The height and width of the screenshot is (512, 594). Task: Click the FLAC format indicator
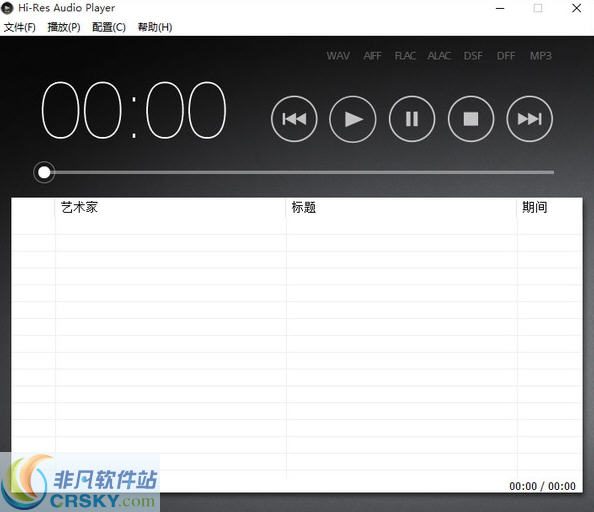(x=405, y=56)
